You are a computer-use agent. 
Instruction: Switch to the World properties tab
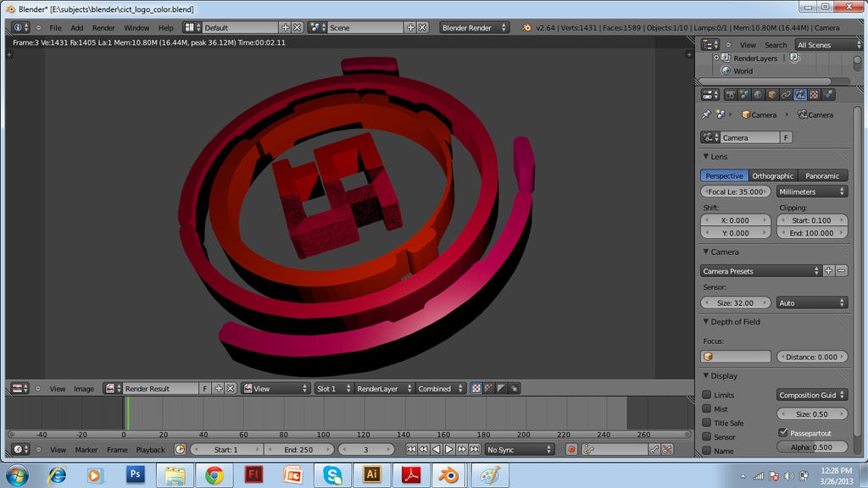click(758, 95)
